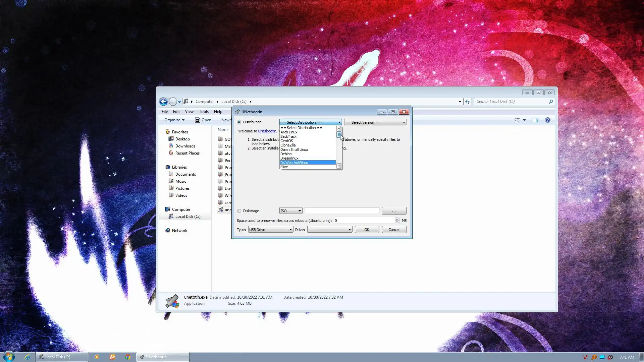The height and width of the screenshot is (362, 644).
Task: Follow the UNetbootin welcome hyperlink
Action: 267,131
